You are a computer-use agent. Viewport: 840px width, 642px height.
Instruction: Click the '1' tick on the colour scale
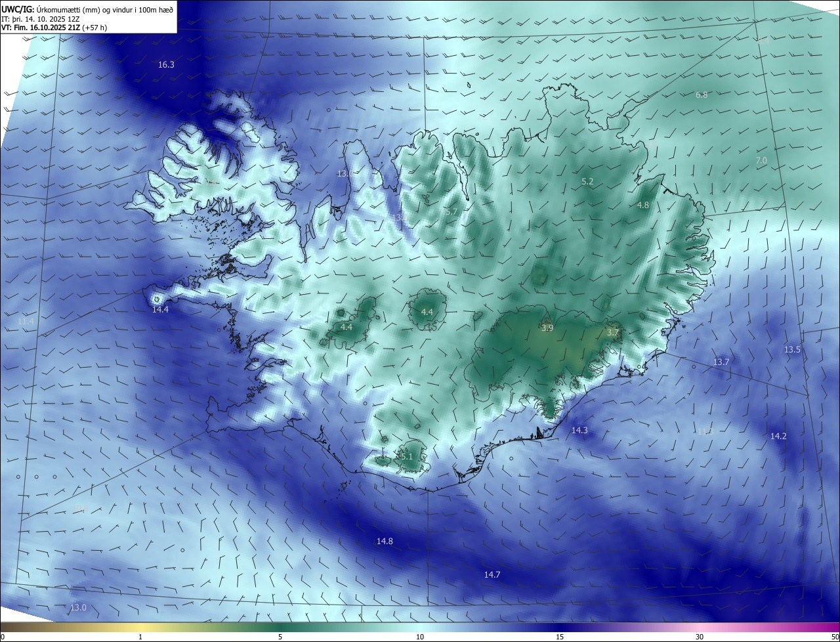[140, 637]
